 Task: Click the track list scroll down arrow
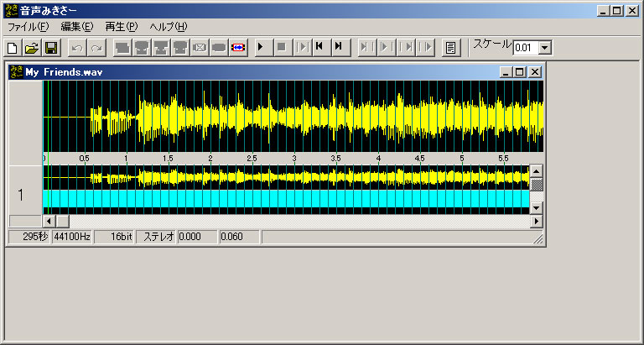pos(537,207)
